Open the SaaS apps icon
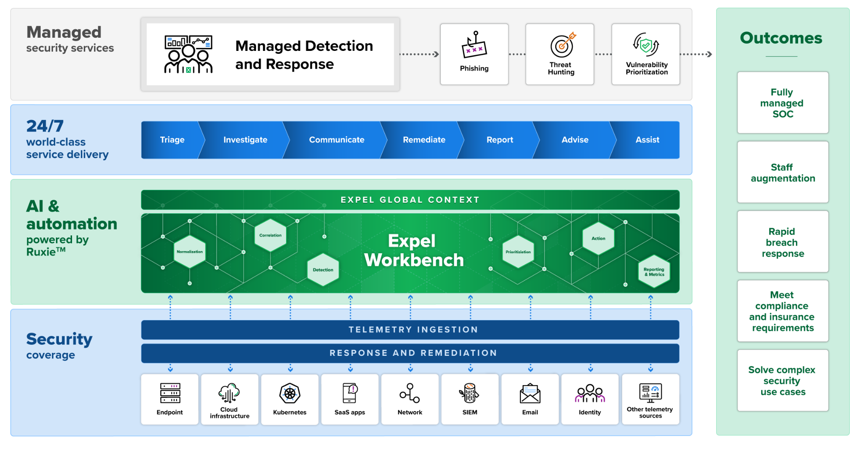This screenshot has height=450, width=868. click(350, 393)
